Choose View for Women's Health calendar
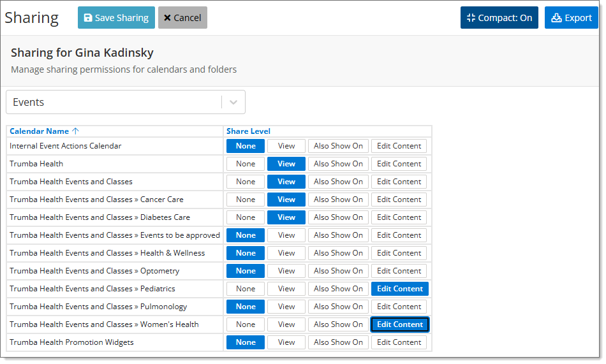 pos(286,324)
